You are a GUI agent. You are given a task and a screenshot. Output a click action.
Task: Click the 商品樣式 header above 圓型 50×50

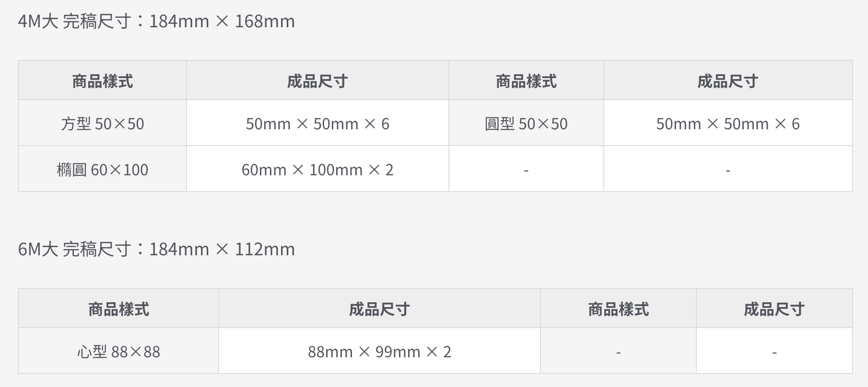pos(526,81)
